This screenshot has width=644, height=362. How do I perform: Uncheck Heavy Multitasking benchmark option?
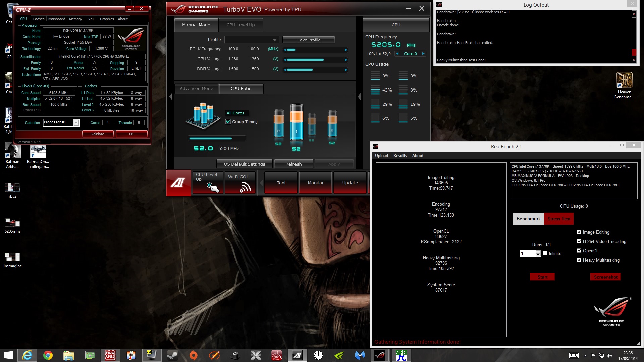[579, 260]
